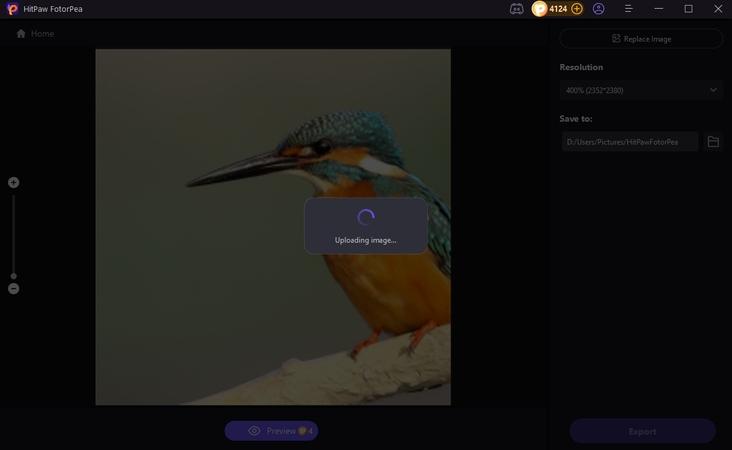Click the kingfisher image preview

coord(273,227)
